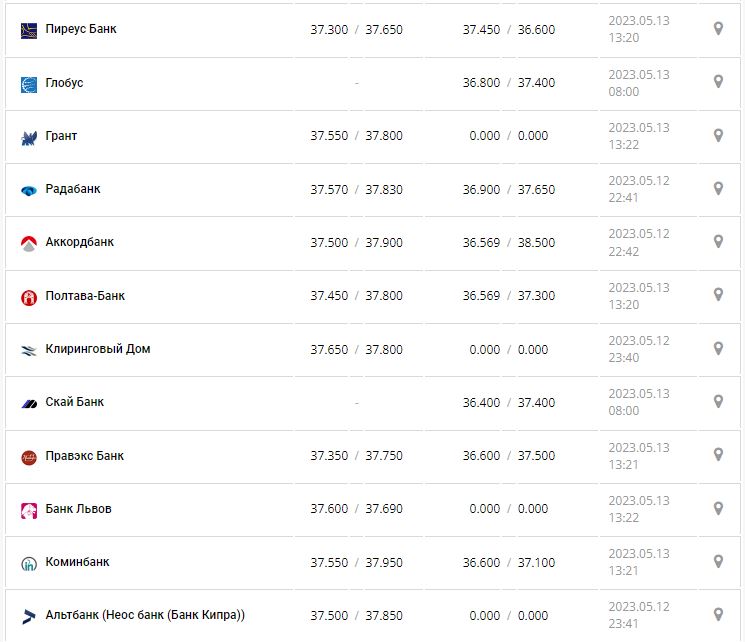Image resolution: width=745 pixels, height=642 pixels.
Task: Open the map pin for Полтава-Банк
Action: [718, 295]
